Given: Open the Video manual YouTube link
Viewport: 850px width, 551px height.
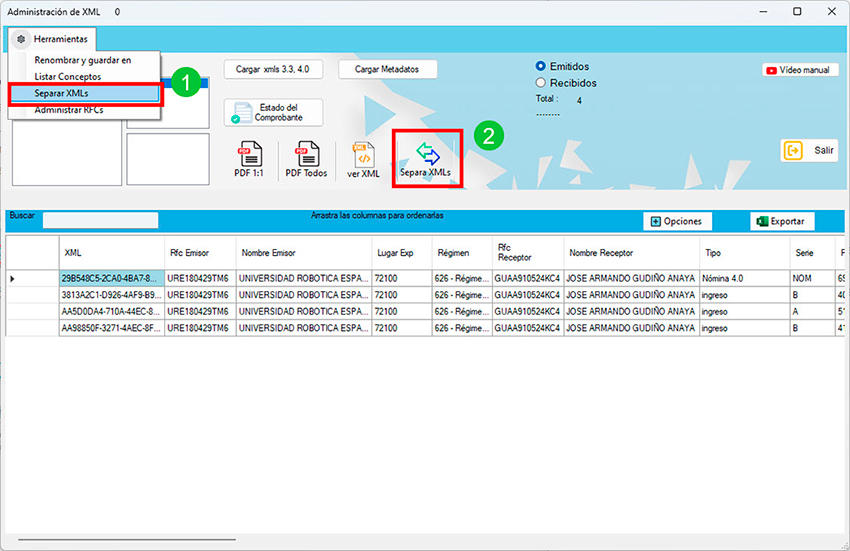Looking at the screenshot, I should pos(800,71).
